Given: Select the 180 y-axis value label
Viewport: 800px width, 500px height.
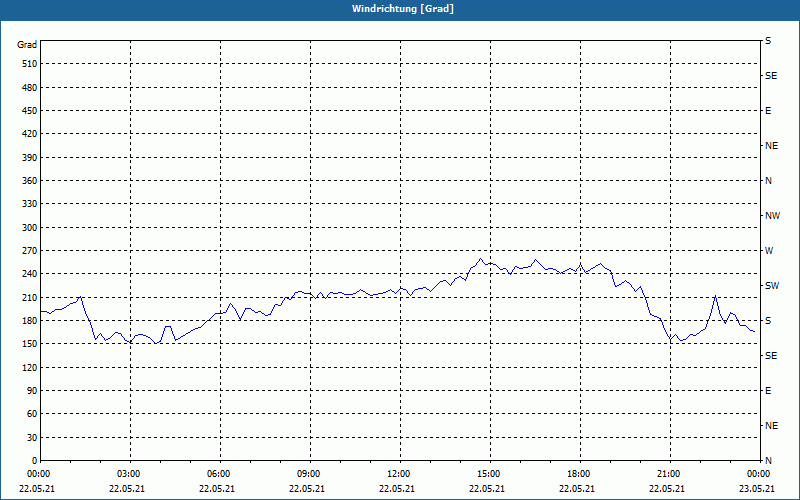Looking at the screenshot, I should coord(30,321).
